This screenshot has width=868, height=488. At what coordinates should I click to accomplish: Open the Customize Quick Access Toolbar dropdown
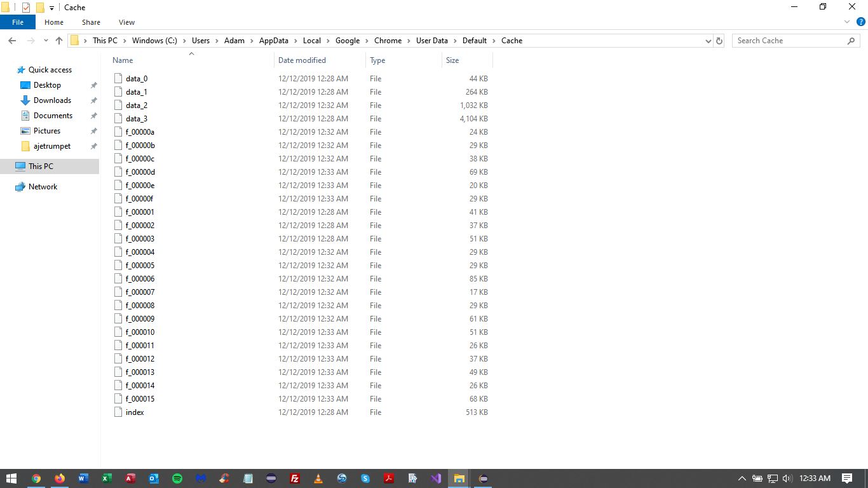pyautogui.click(x=51, y=8)
